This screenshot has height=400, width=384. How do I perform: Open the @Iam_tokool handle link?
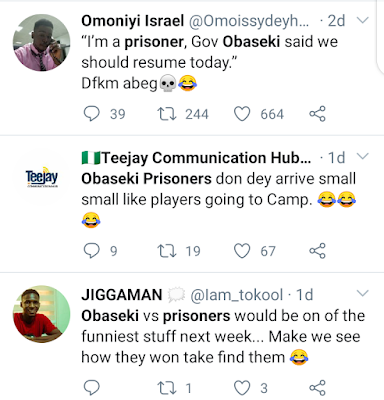237,295
